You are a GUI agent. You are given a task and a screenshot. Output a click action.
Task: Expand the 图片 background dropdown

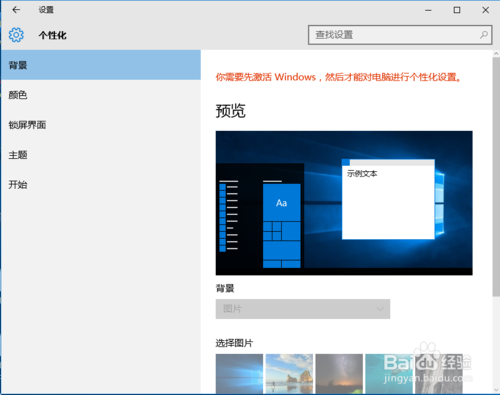(303, 309)
